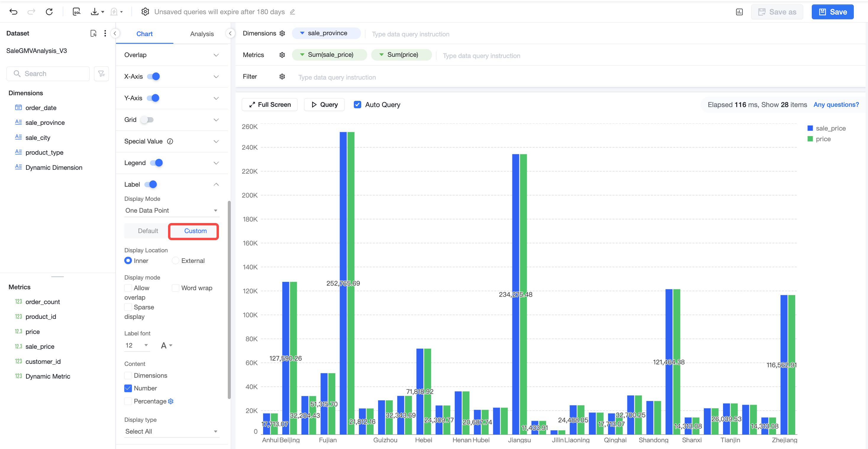Open the Display type Select All dropdown
This screenshot has height=449, width=868.
[172, 432]
